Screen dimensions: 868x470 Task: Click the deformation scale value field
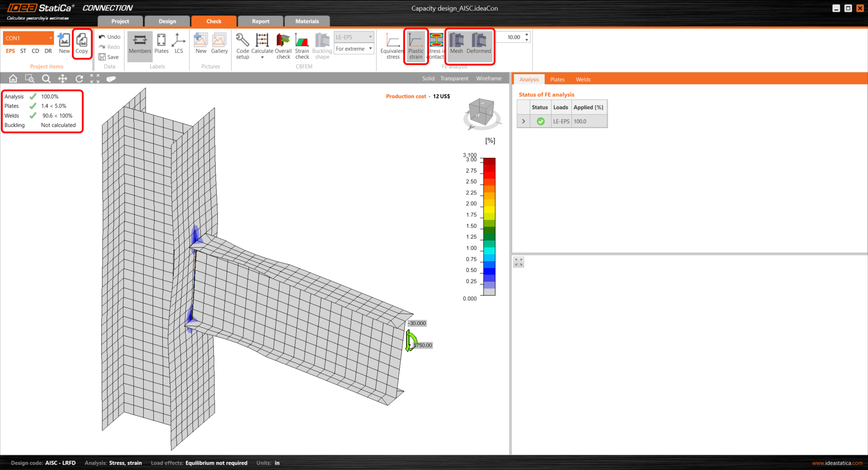click(514, 38)
